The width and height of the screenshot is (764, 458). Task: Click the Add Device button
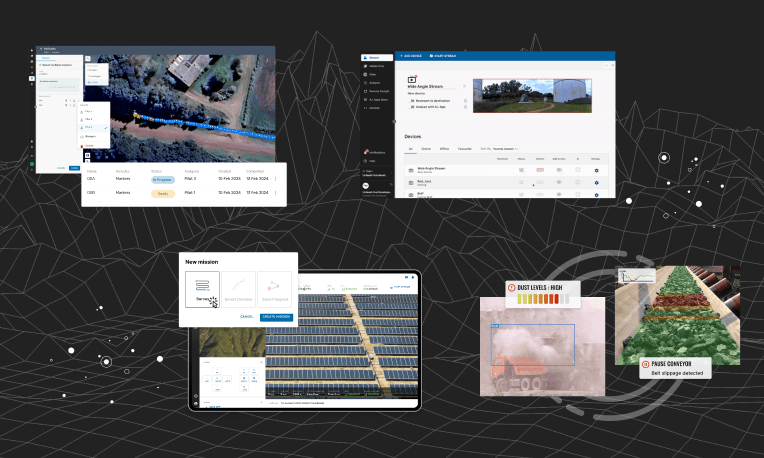pyautogui.click(x=411, y=56)
